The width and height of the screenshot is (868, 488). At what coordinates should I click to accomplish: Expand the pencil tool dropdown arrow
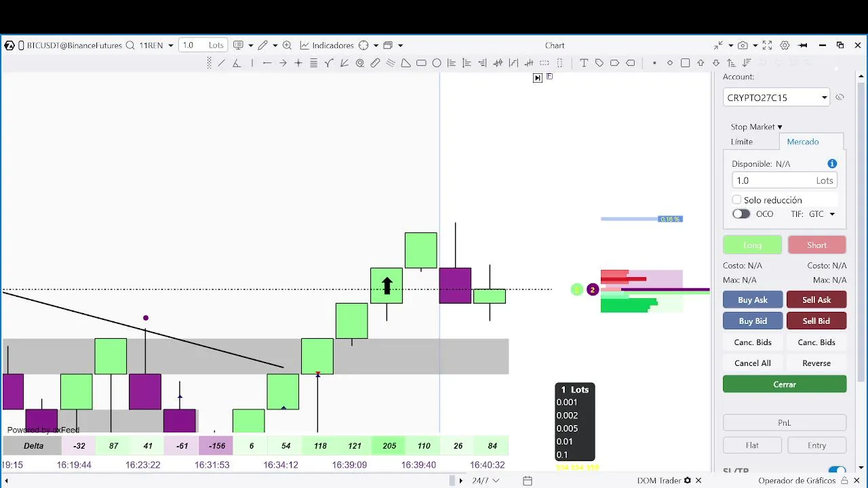pos(275,45)
